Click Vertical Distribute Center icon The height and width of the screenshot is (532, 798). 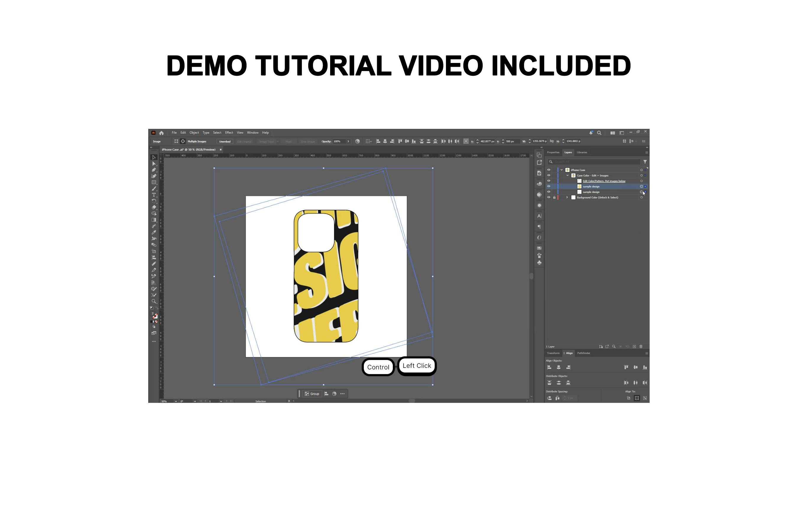[559, 383]
